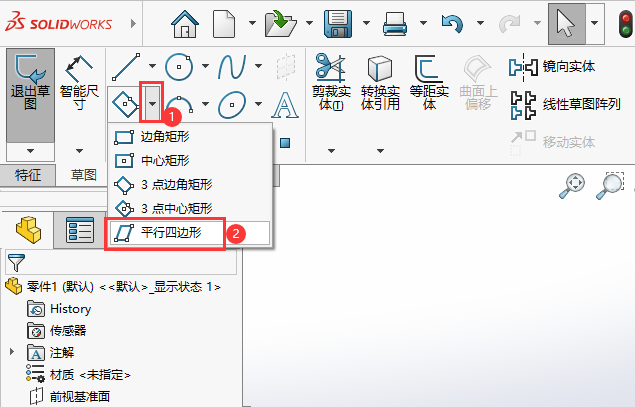Viewport: 635px width, 407px height.
Task: Open the Line tool dropdown arrow
Action: [x=152, y=66]
